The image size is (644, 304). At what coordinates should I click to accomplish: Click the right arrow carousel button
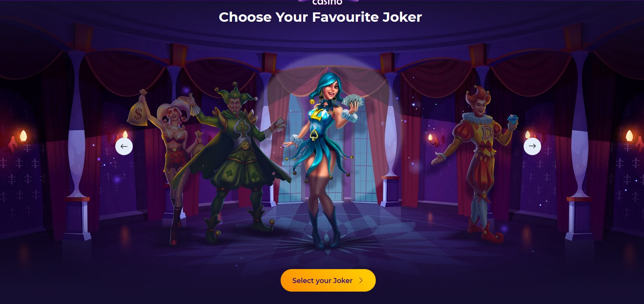532,146
